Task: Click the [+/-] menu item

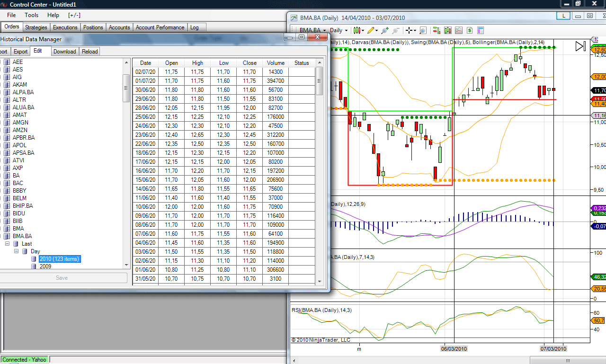Action: tap(74, 15)
